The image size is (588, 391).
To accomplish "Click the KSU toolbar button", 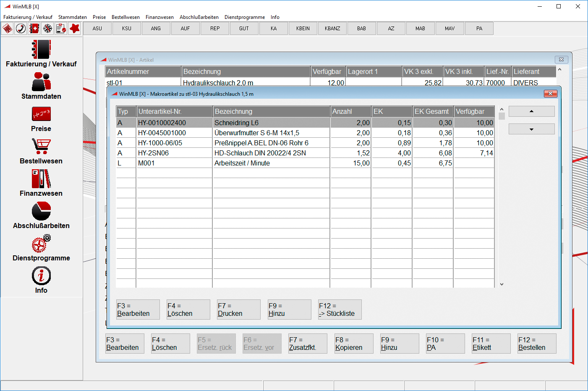I will click(x=127, y=29).
